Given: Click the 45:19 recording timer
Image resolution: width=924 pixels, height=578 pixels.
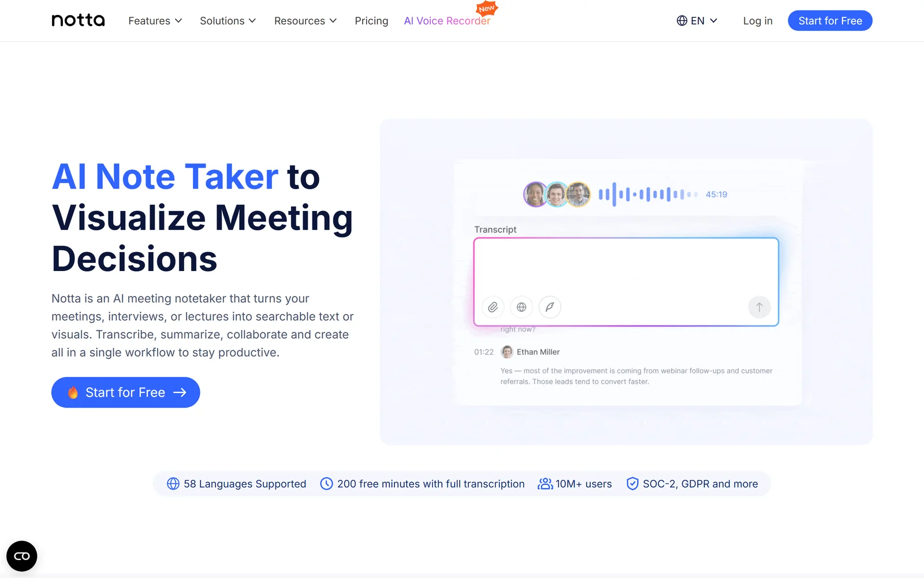Looking at the screenshot, I should tap(716, 194).
